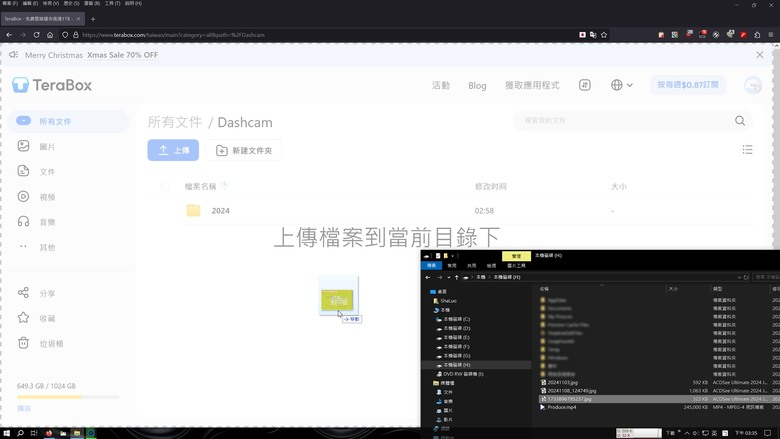This screenshot has width=780, height=439.
Task: Click the search magnifier icon in TeraBox
Action: (740, 120)
